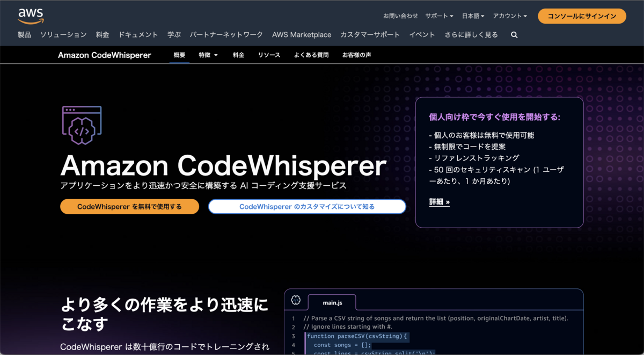Click the Parse a CSV string comment line
Screen dimensions: 644x355
point(436,318)
